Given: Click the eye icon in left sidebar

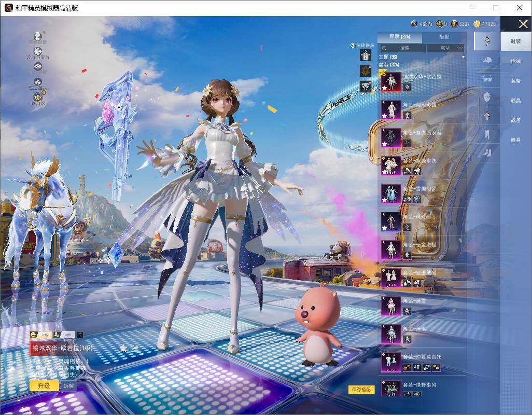Looking at the screenshot, I should tap(37, 66).
